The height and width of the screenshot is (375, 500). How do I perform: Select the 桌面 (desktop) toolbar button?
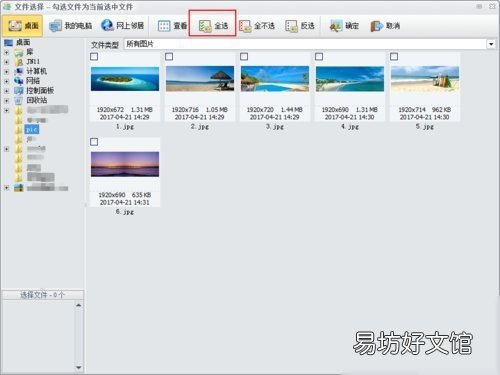tap(23, 26)
